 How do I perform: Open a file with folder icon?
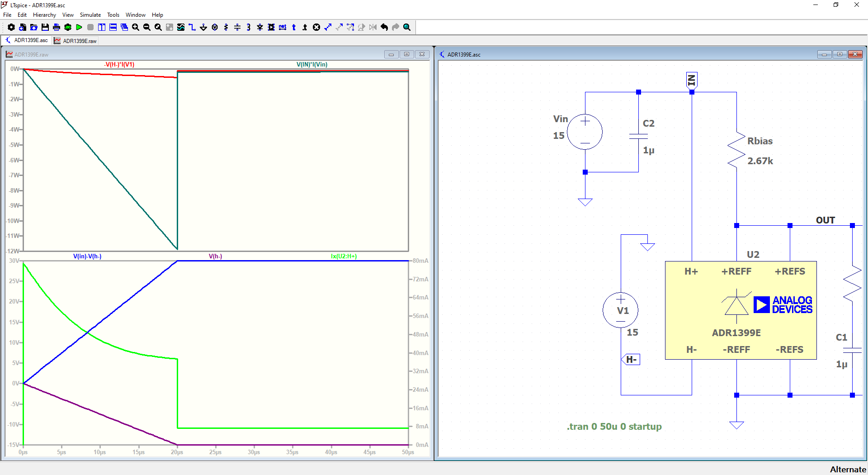pyautogui.click(x=34, y=27)
